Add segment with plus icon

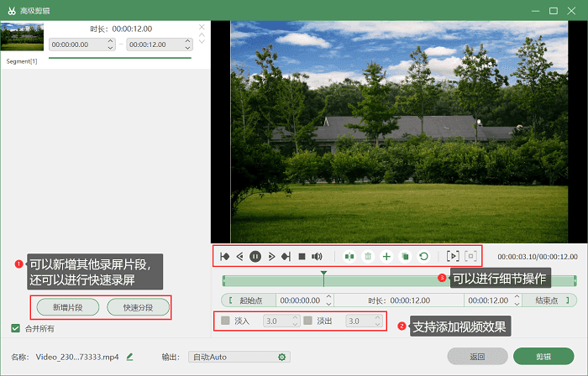point(386,256)
